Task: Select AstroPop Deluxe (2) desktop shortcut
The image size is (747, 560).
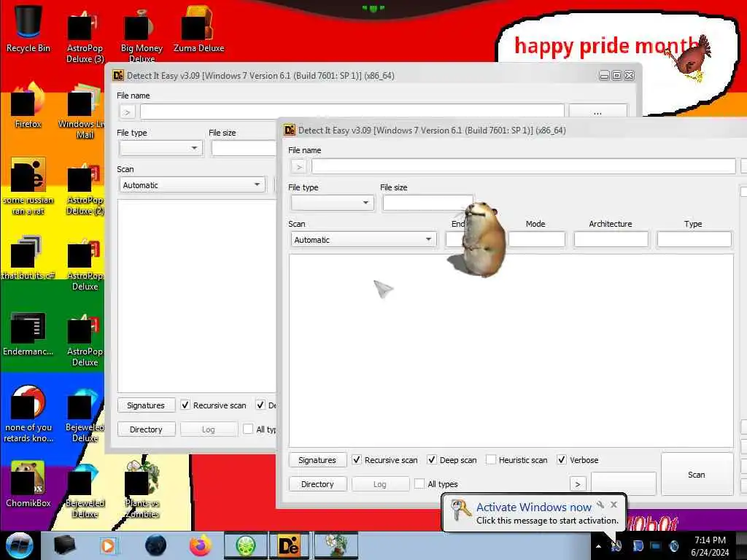Action: tap(85, 188)
